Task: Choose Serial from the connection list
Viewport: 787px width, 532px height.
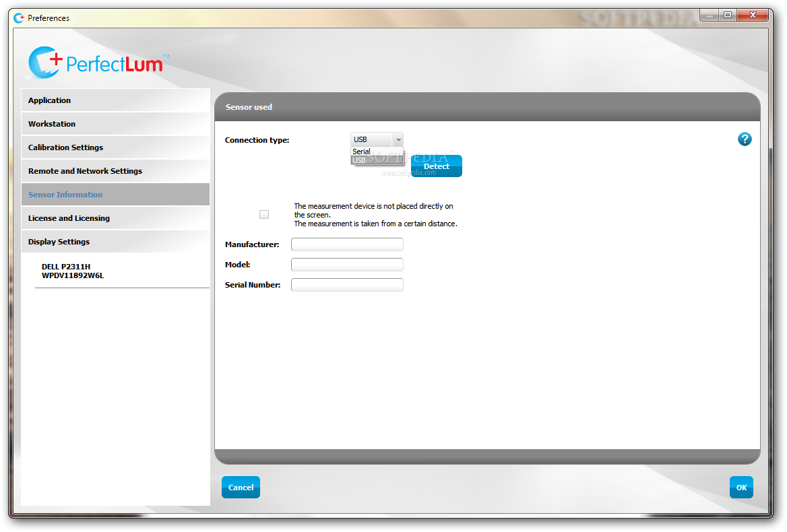Action: pyautogui.click(x=377, y=152)
